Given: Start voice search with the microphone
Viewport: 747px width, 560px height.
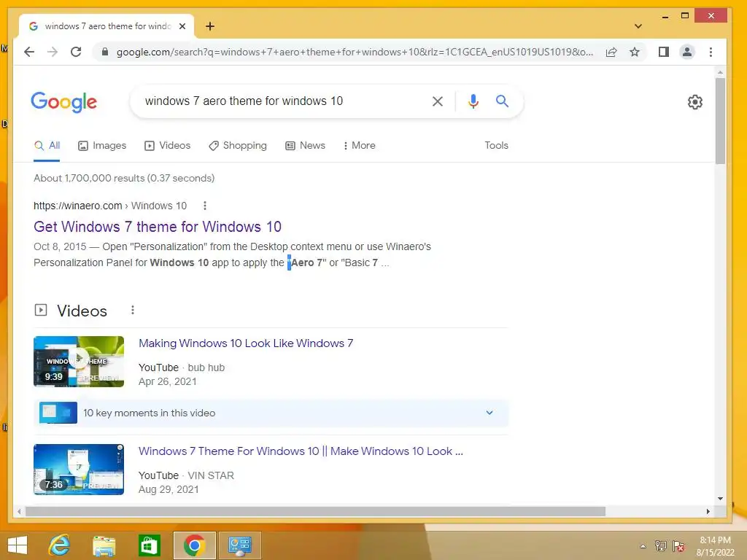Looking at the screenshot, I should click(473, 101).
